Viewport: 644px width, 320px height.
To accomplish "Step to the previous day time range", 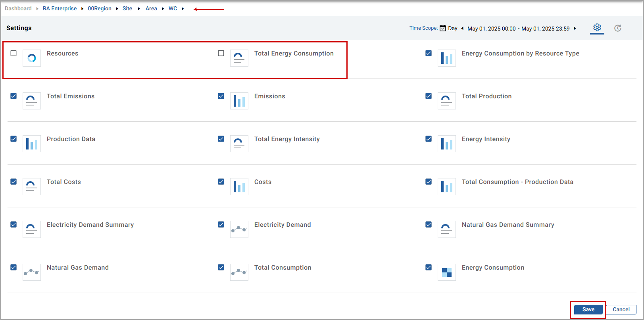I will click(x=462, y=29).
